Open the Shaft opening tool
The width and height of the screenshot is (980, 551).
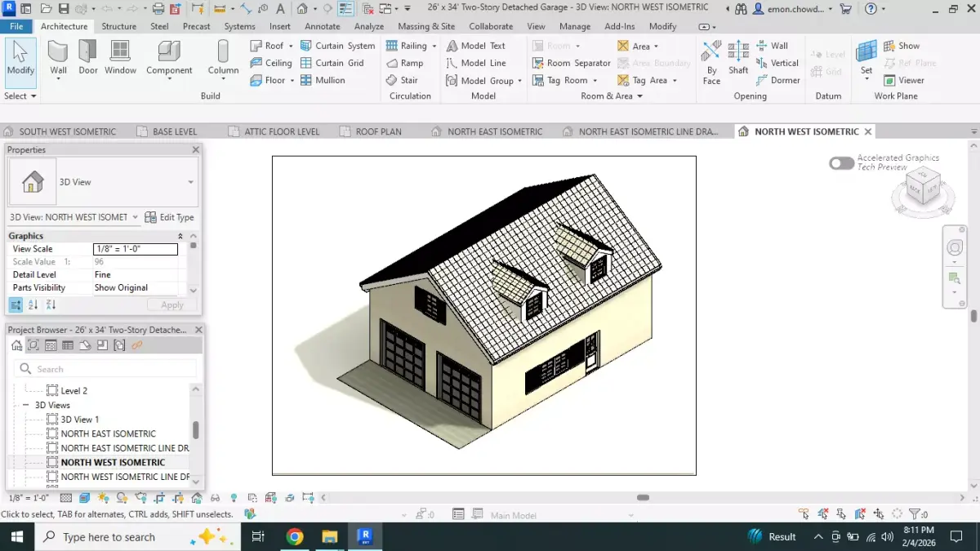pos(738,57)
